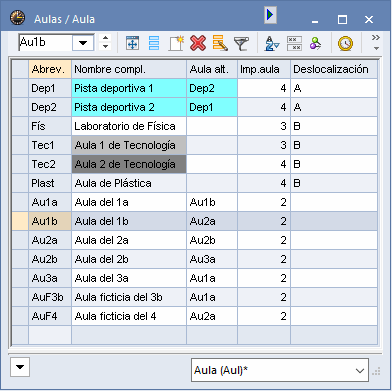Click the Au2b cell in the Aula alt. column
Screen dimensions: 392x391
(212, 240)
